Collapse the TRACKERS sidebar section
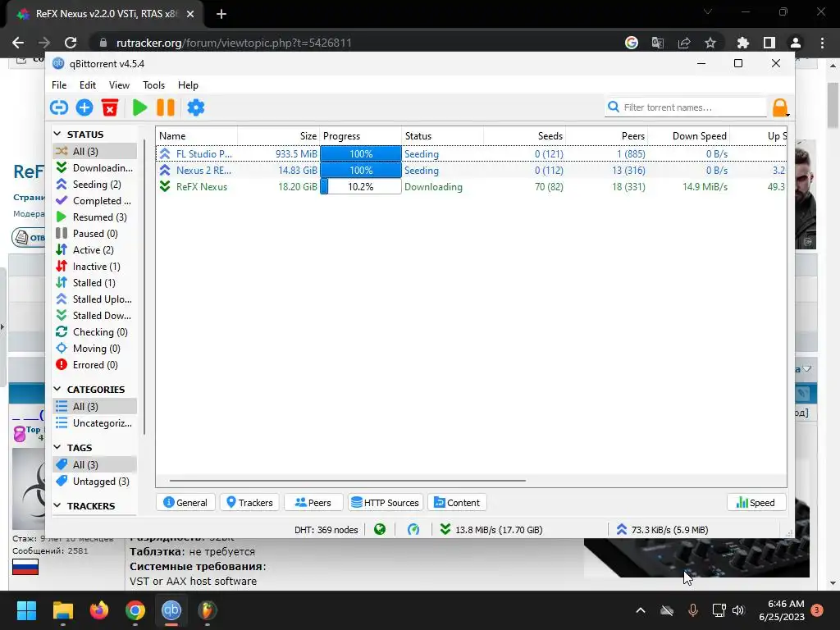The image size is (840, 630). click(x=57, y=505)
